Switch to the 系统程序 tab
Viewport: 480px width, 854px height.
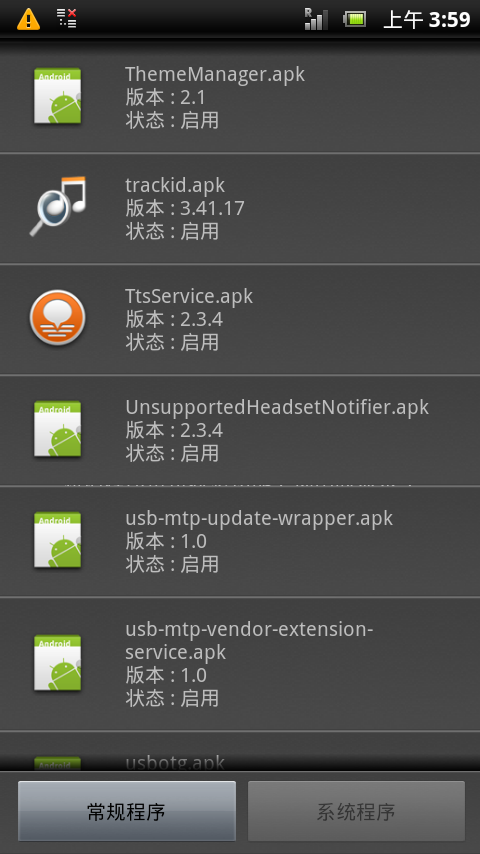click(356, 812)
